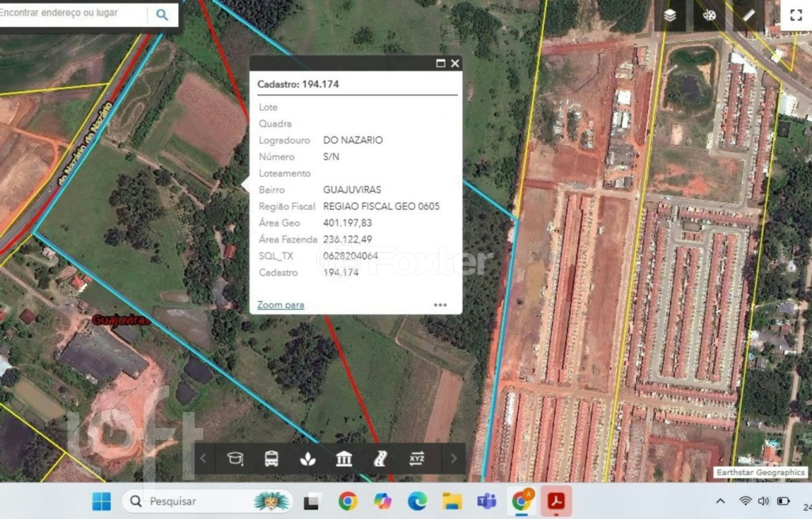The width and height of the screenshot is (812, 519).
Task: Expand the system tray hidden icons chevron
Action: tap(720, 501)
